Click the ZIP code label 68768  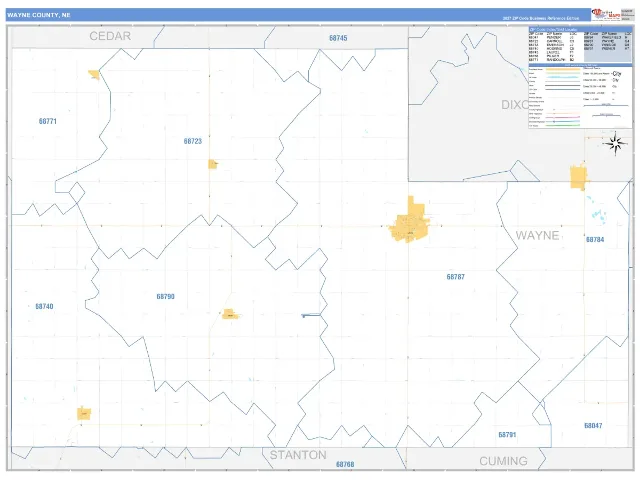click(x=345, y=464)
